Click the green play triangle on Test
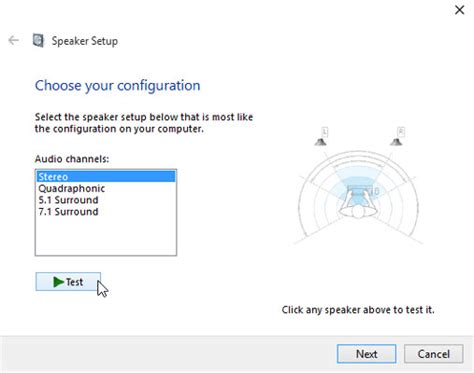Image resolution: width=474 pixels, height=373 pixels. tap(58, 282)
